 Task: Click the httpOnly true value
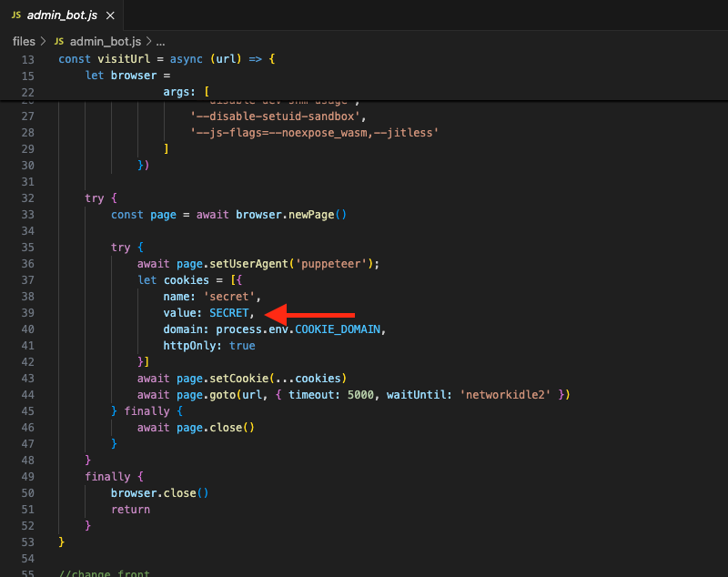click(x=242, y=346)
